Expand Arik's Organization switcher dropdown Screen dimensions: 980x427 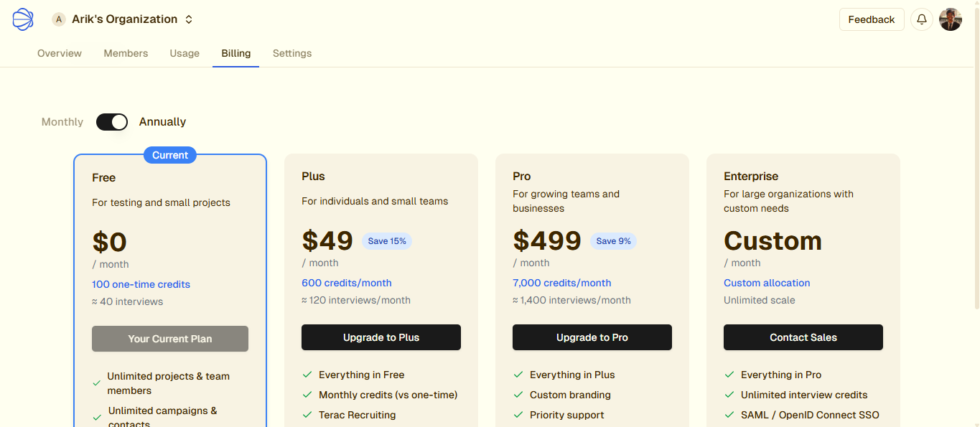(x=189, y=19)
